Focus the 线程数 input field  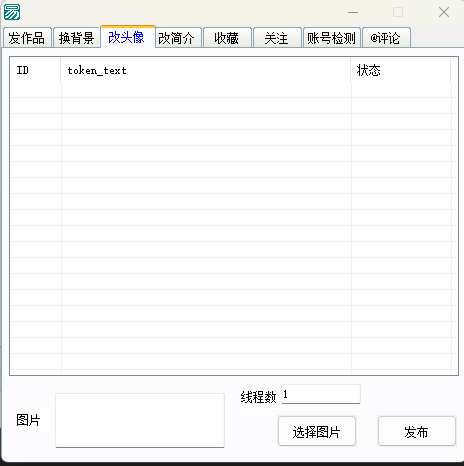pos(321,394)
